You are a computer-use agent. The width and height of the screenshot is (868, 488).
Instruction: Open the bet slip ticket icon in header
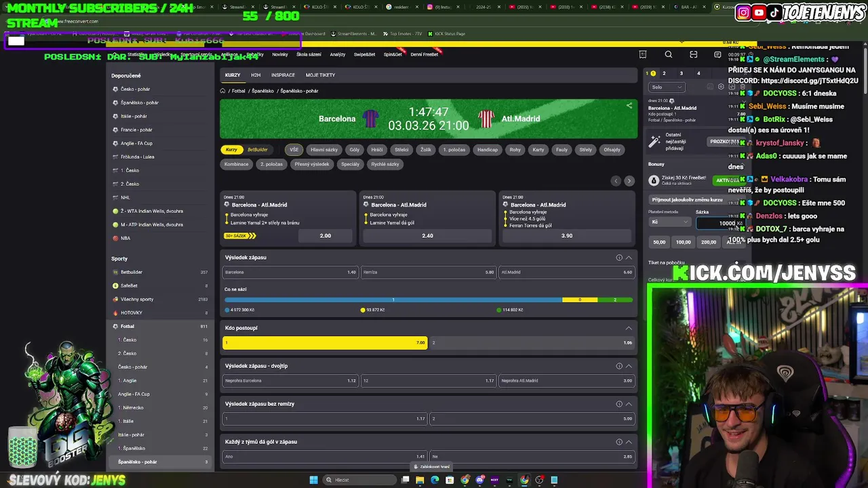(x=643, y=54)
